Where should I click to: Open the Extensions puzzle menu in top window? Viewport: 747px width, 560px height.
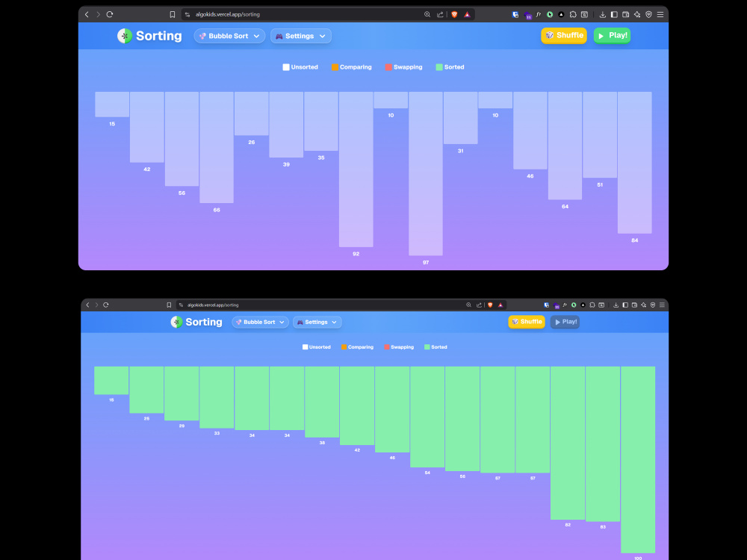(x=573, y=14)
